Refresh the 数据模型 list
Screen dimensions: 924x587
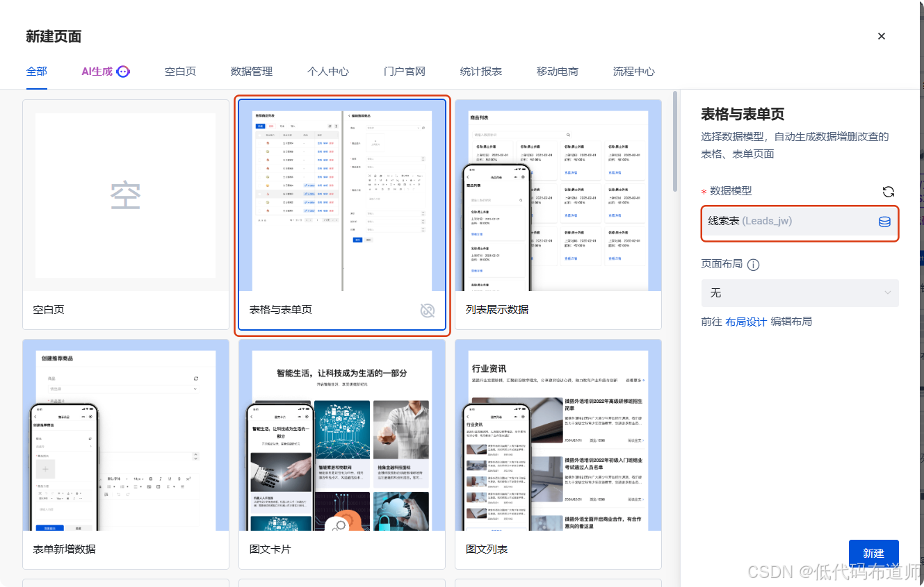coord(888,192)
